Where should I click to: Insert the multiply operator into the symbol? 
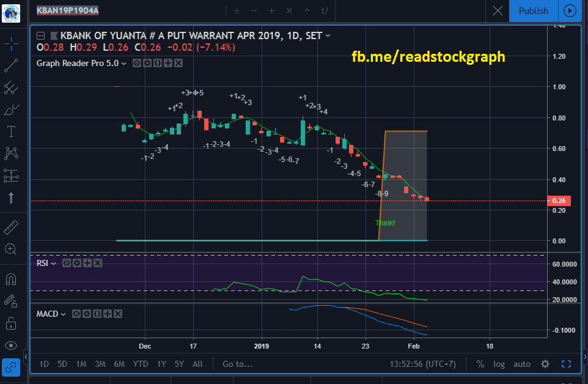[289, 11]
